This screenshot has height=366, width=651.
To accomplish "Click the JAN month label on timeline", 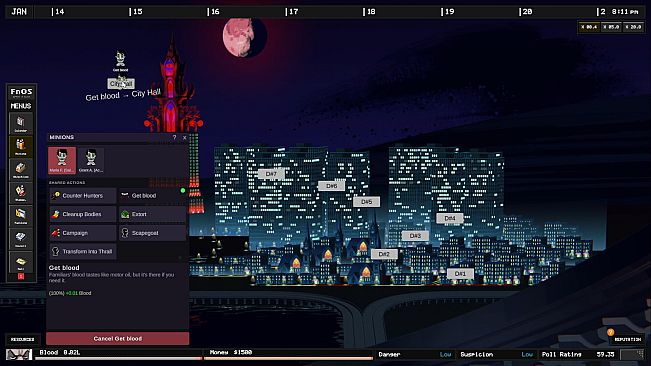I will click(x=19, y=12).
